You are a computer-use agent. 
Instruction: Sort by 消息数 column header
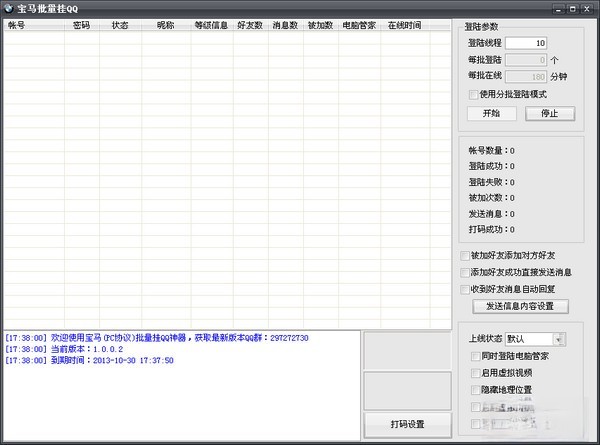coord(286,25)
